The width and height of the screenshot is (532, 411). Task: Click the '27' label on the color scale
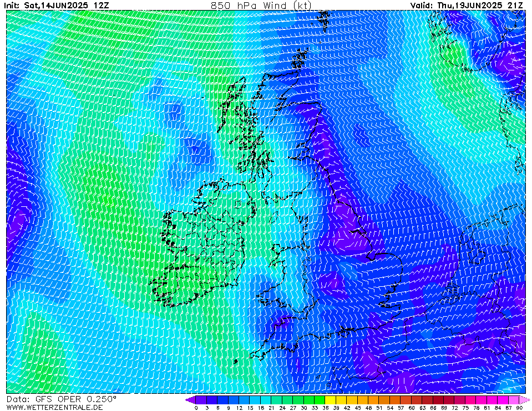(293, 408)
